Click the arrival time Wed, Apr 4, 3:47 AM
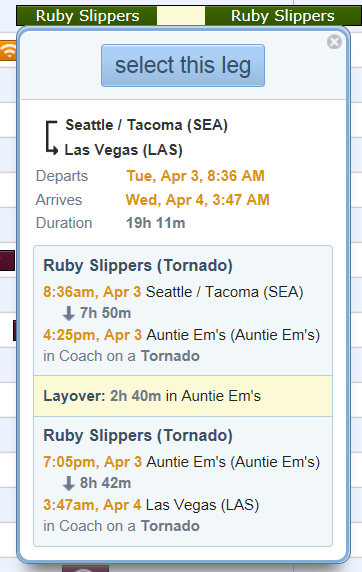 click(197, 200)
